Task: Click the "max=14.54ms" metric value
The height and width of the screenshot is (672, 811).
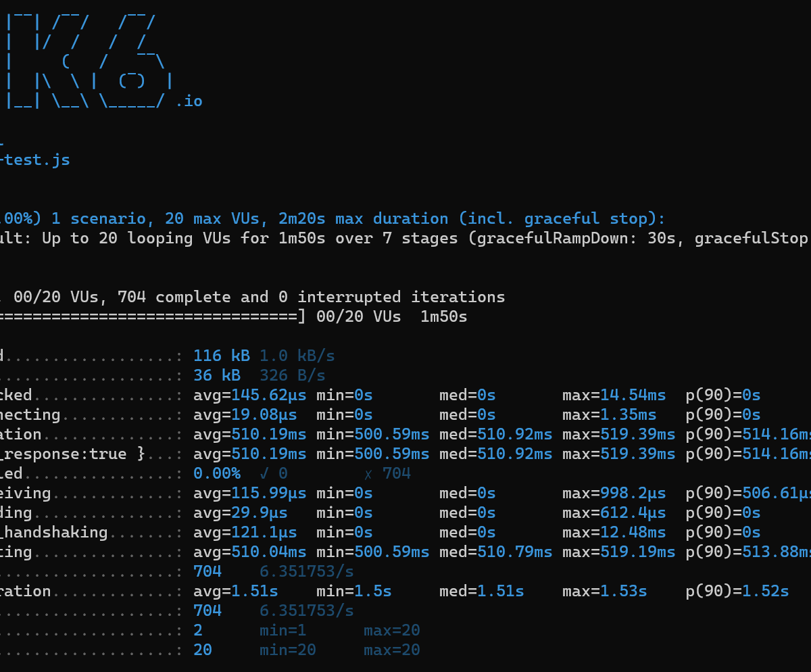Action: pyautogui.click(x=614, y=395)
